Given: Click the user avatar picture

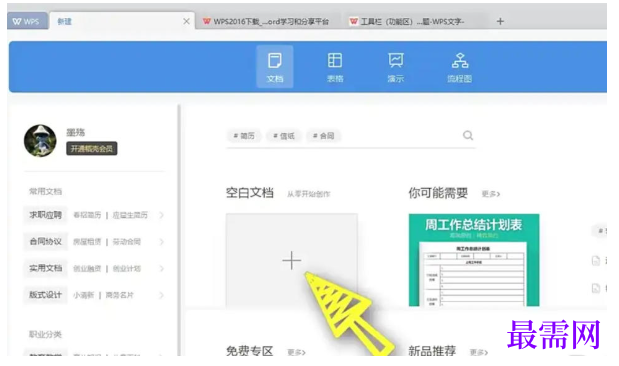Looking at the screenshot, I should pos(40,141).
